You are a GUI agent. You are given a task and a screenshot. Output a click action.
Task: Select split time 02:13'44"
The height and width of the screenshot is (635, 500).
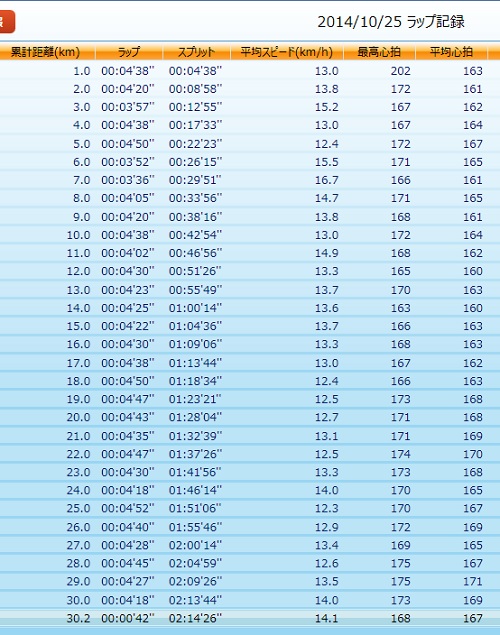click(195, 600)
